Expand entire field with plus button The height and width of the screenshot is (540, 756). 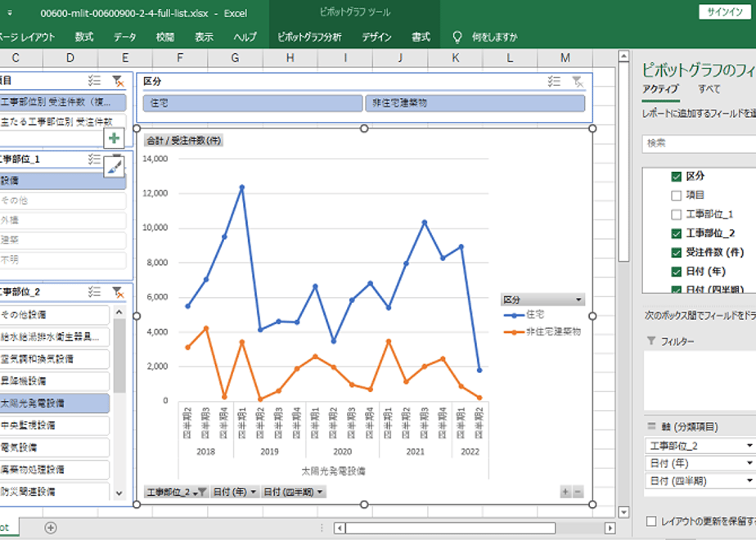565,492
